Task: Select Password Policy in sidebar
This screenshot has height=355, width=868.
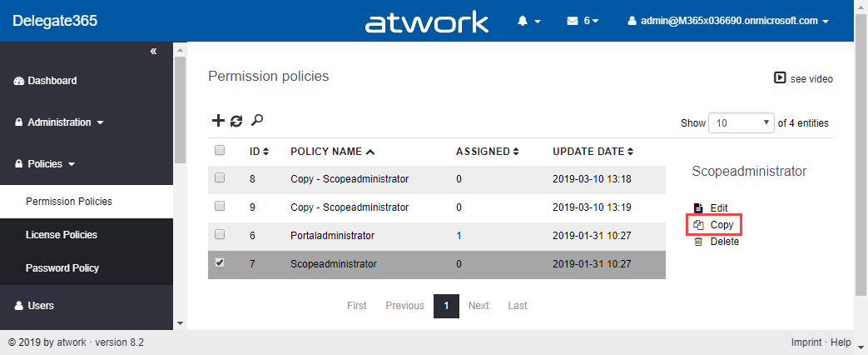Action: [62, 268]
